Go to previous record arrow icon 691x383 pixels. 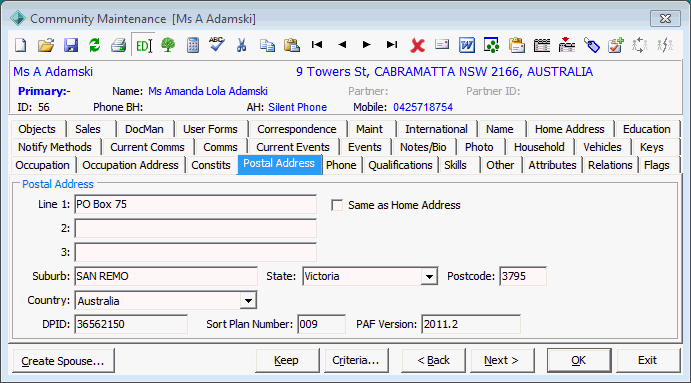pyautogui.click(x=342, y=45)
